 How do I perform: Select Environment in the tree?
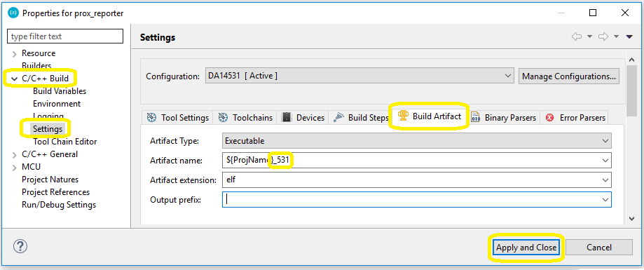(57, 104)
